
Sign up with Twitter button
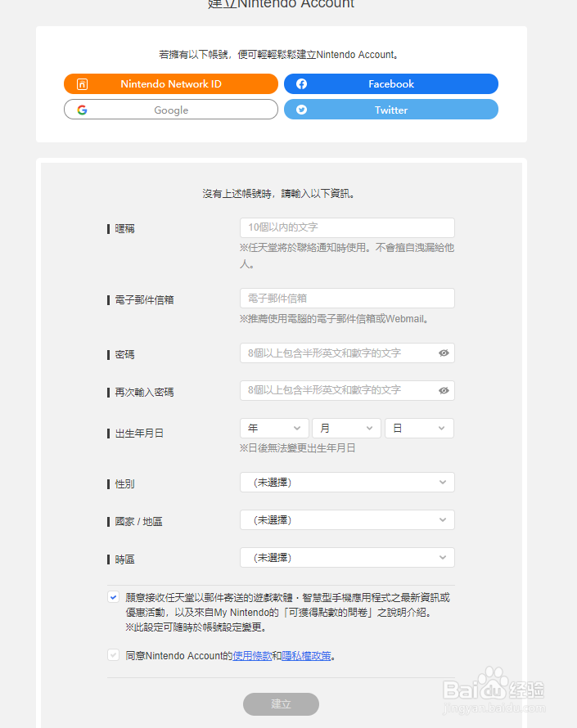pos(391,110)
